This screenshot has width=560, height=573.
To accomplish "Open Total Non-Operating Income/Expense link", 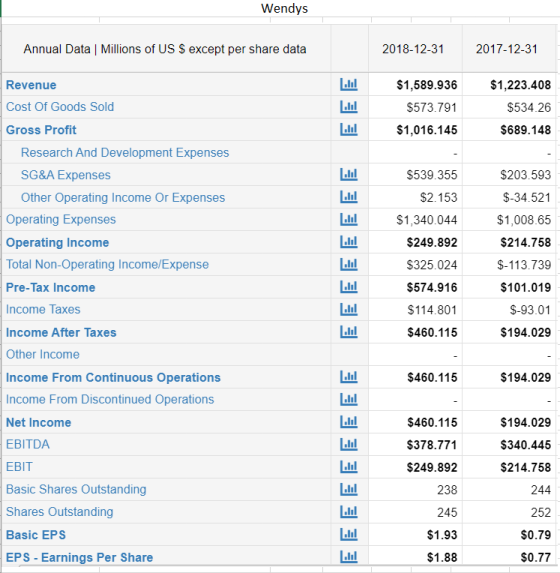I will pos(107,264).
